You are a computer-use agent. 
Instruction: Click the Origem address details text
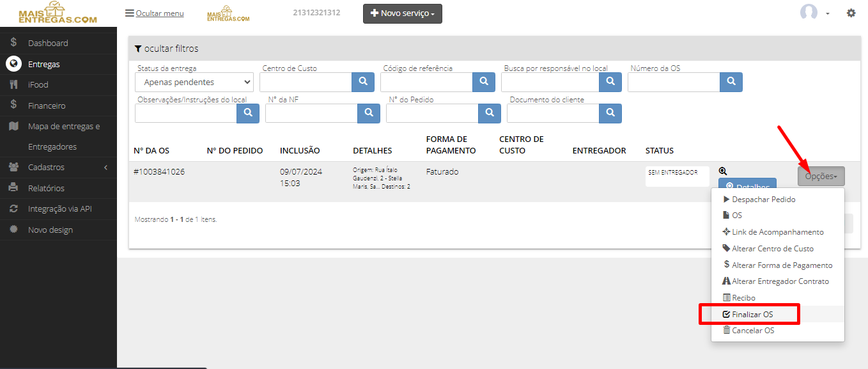(x=382, y=178)
